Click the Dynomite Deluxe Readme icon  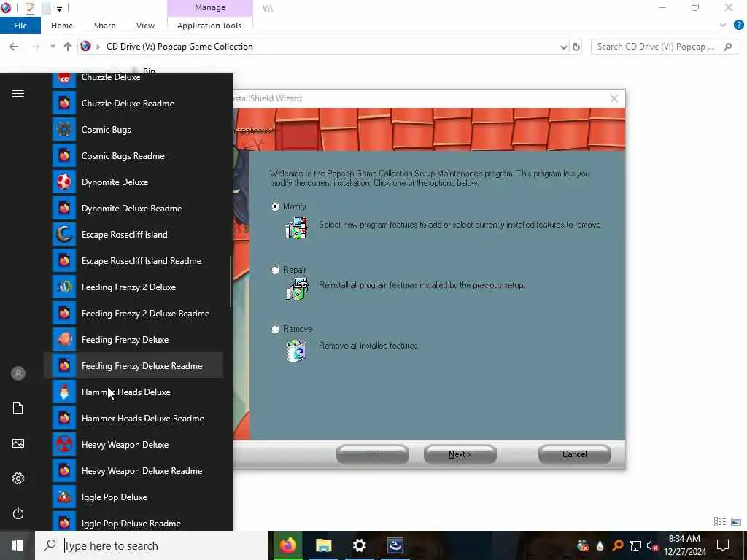coord(64,208)
